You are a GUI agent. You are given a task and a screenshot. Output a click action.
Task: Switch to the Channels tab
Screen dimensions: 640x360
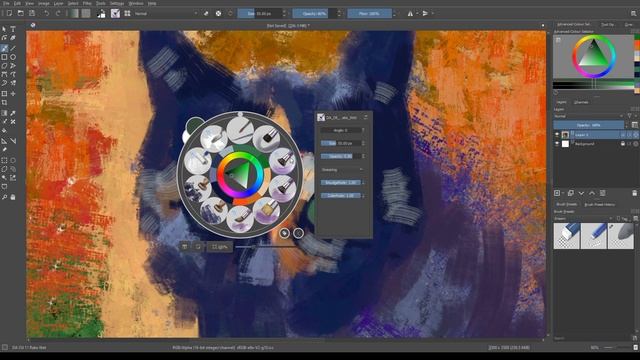point(581,102)
